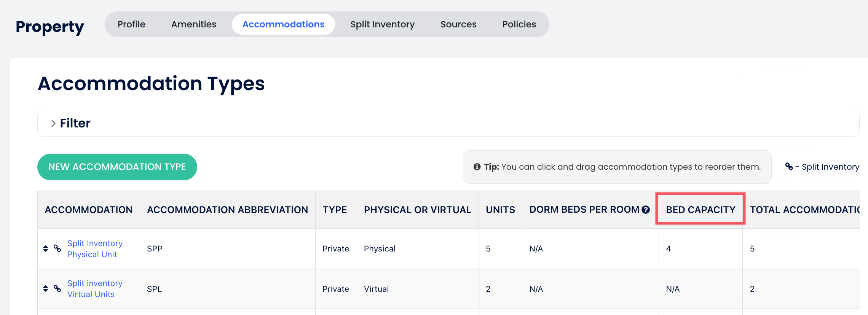This screenshot has width=868, height=315.
Task: Open the Profile tab
Action: click(x=131, y=24)
